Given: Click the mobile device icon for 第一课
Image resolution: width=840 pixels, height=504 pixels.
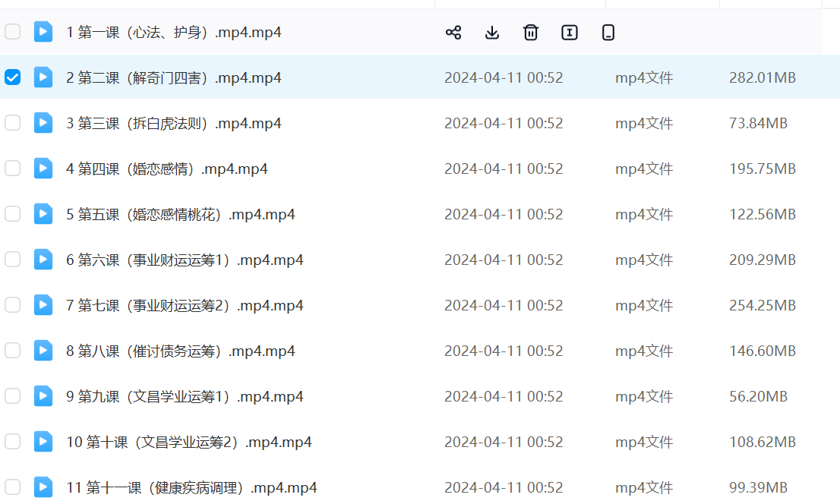Looking at the screenshot, I should [608, 32].
